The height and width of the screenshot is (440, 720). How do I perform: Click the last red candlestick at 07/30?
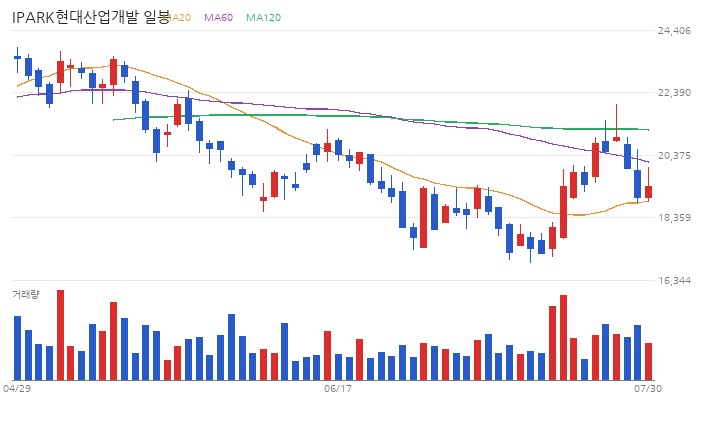coord(648,192)
